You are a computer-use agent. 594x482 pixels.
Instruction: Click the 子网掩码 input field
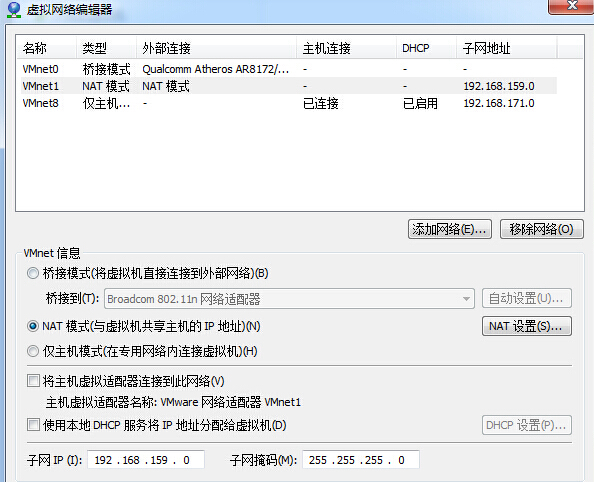pos(361,460)
